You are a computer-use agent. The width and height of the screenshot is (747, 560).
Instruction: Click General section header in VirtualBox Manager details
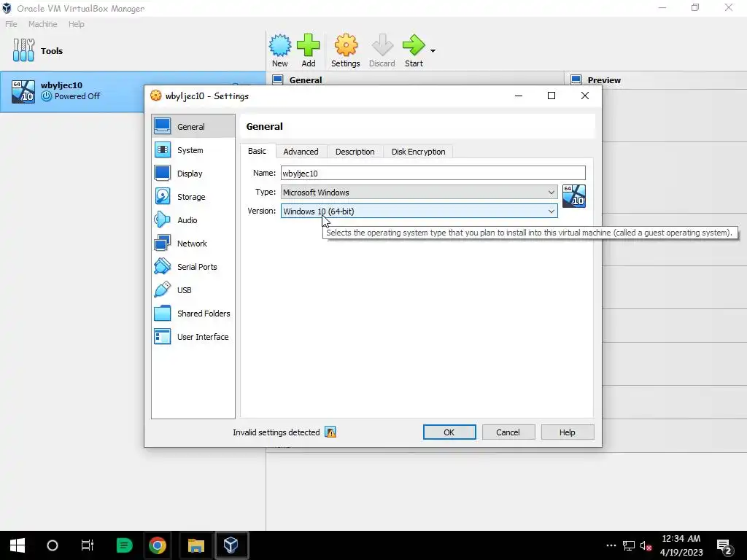pos(306,80)
